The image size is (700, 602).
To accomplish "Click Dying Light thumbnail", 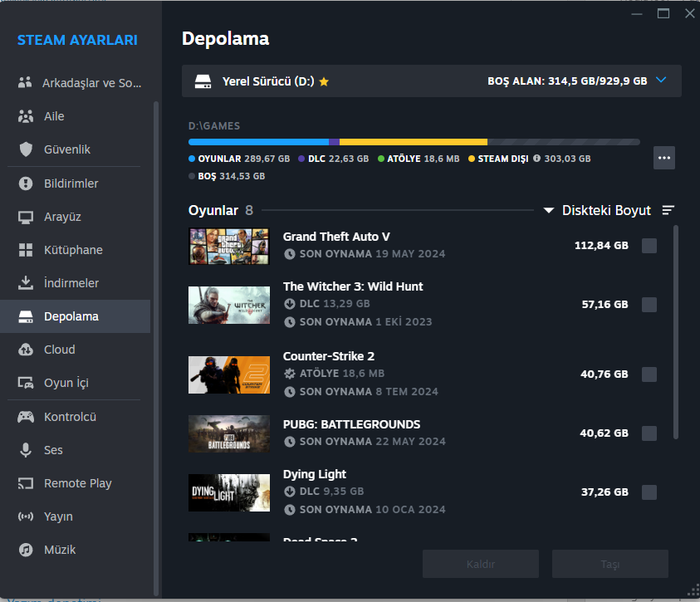I will tap(229, 492).
